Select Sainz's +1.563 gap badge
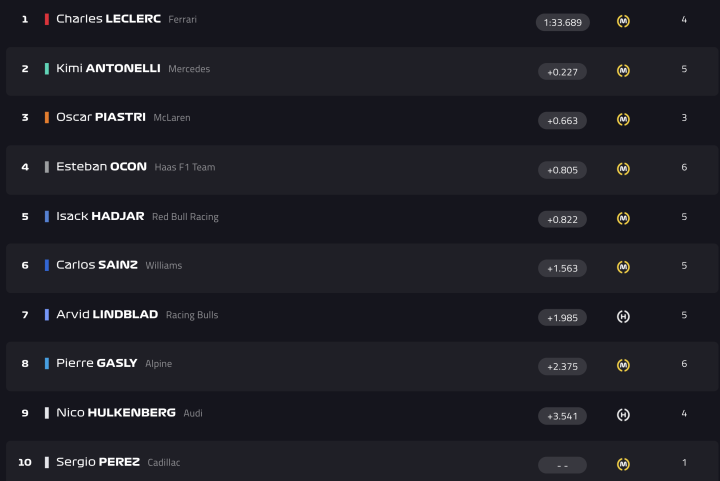The image size is (720, 481). coord(562,268)
